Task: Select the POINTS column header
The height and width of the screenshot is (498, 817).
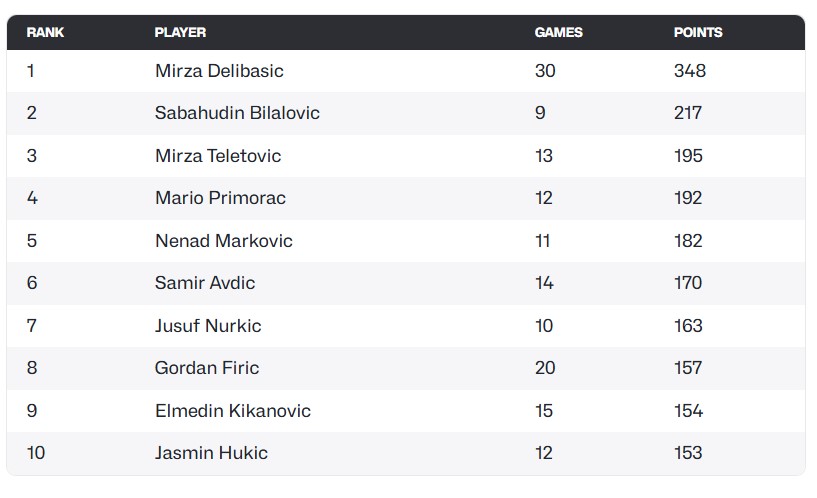Action: tap(697, 32)
